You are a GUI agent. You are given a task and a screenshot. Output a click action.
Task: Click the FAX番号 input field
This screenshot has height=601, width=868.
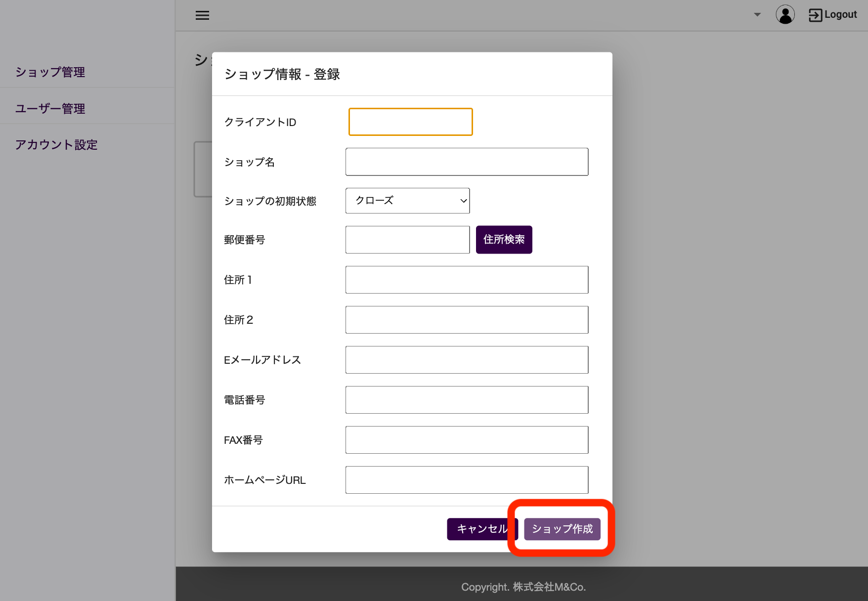467,440
